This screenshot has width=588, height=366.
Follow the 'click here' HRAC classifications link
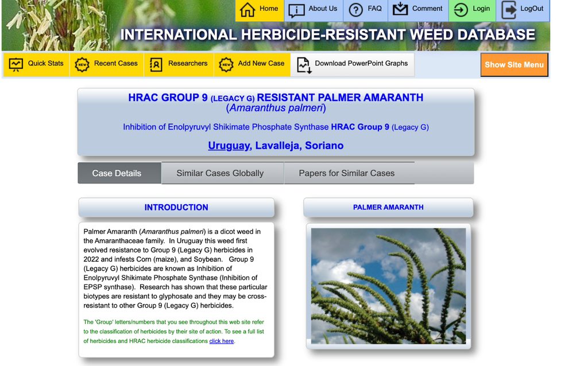point(221,341)
